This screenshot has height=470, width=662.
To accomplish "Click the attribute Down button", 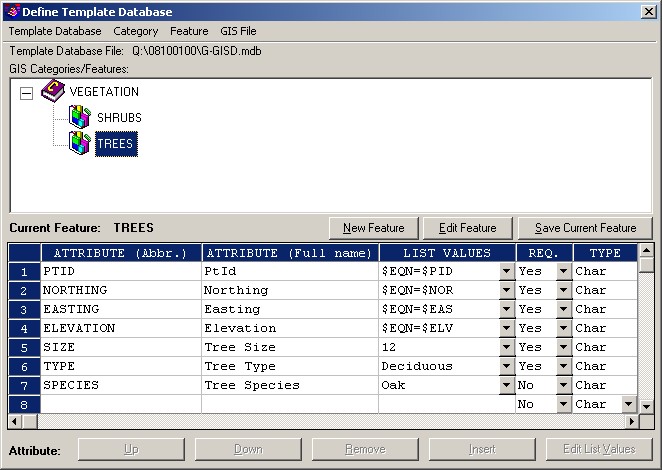I will pyautogui.click(x=248, y=449).
